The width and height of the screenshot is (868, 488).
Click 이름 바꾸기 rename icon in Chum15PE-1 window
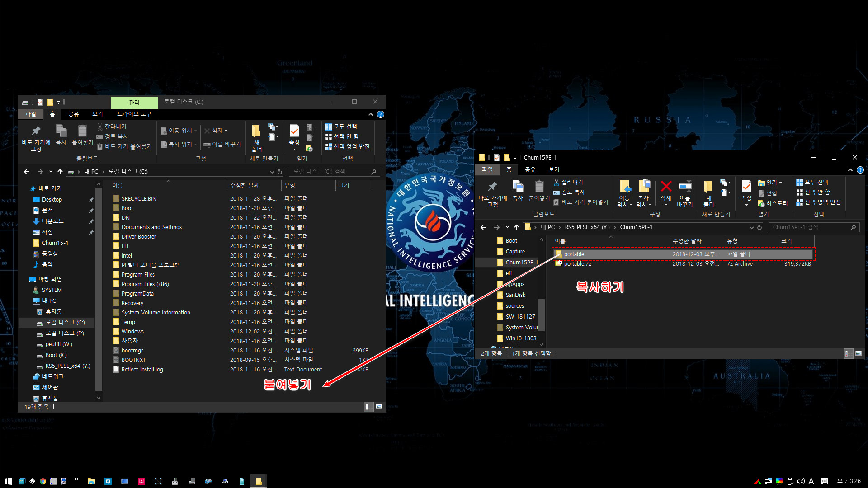click(685, 193)
